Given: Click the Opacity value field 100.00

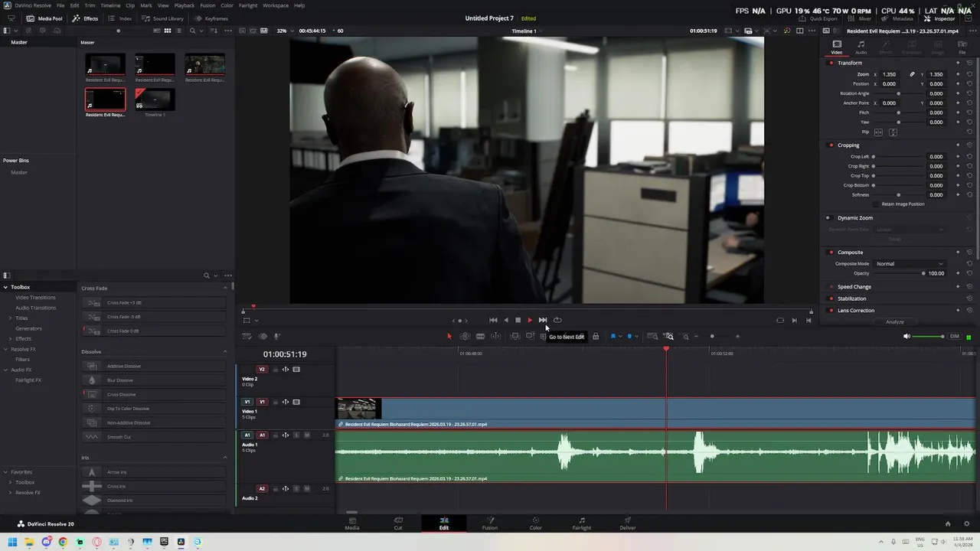Looking at the screenshot, I should tap(936, 273).
